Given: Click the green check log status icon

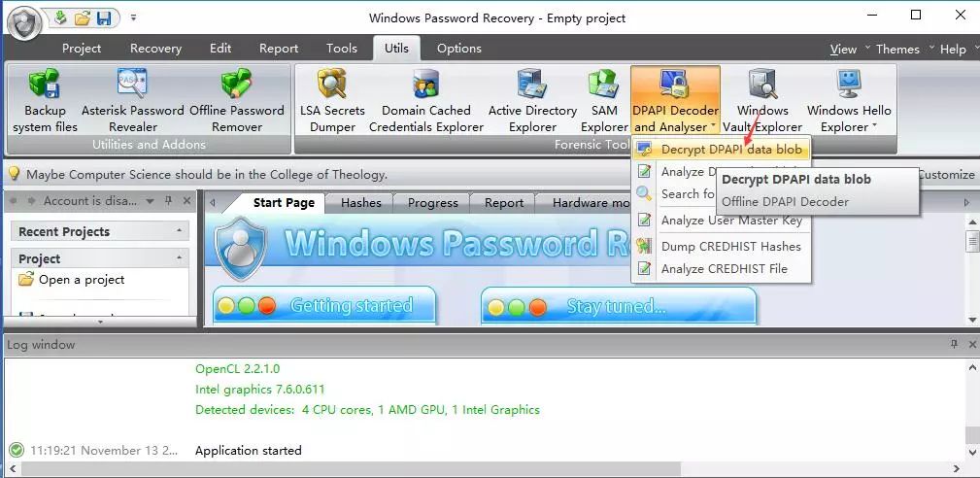Looking at the screenshot, I should 17,450.
